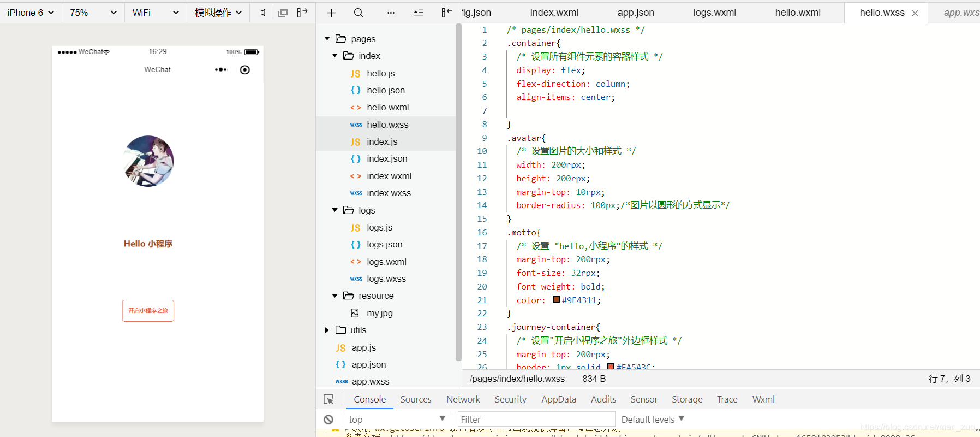This screenshot has width=980, height=437.
Task: Select the Trace devtools tab
Action: click(x=727, y=399)
